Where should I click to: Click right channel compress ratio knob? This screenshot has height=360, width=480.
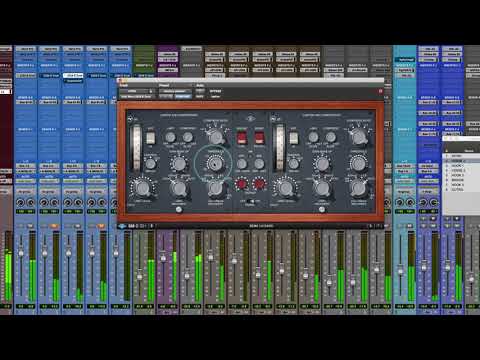tap(358, 137)
